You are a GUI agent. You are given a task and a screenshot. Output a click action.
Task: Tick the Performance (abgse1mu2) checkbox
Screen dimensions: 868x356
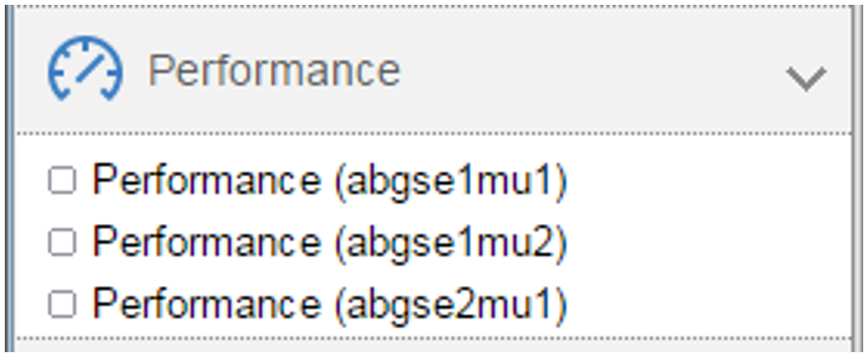62,242
